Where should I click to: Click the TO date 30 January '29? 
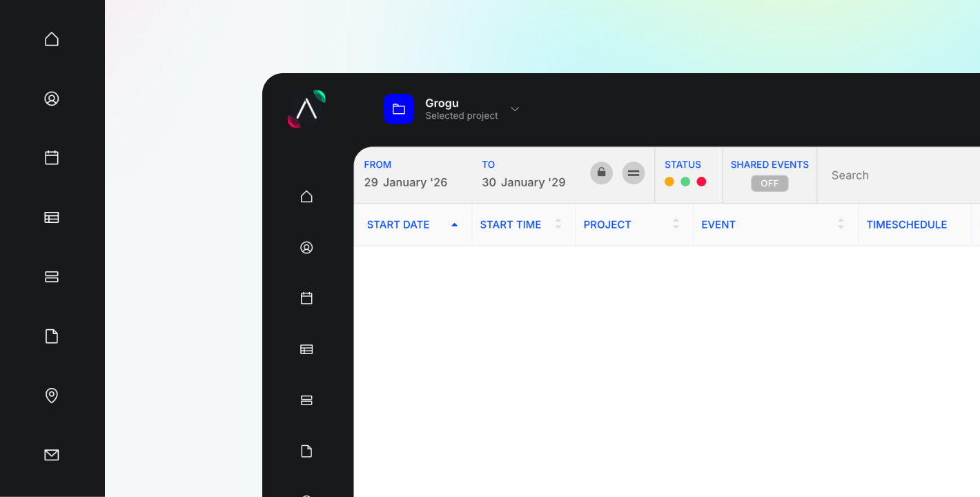523,182
